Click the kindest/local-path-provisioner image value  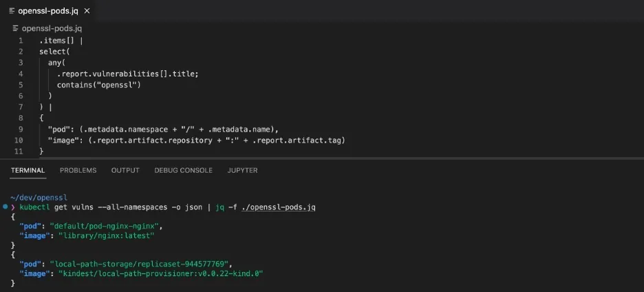[x=160, y=273]
